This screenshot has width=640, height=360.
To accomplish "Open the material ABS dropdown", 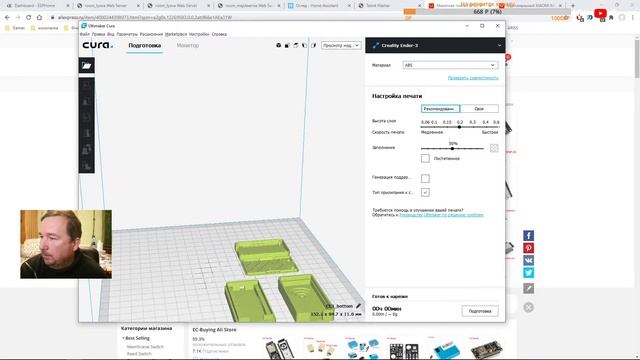I will click(450, 65).
